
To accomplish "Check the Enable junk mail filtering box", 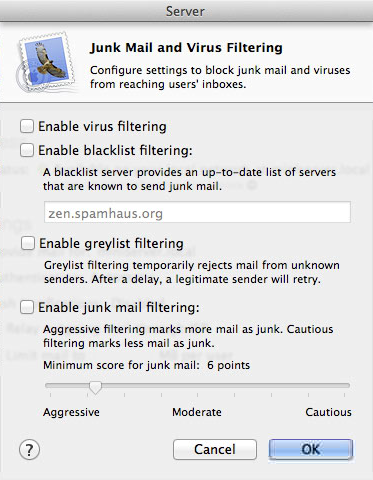I will click(x=27, y=307).
